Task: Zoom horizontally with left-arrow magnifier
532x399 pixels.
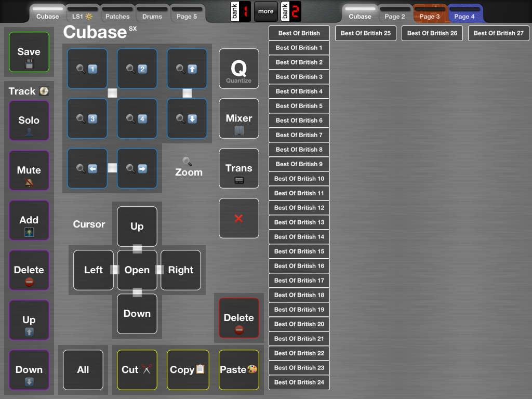Action: [87, 168]
